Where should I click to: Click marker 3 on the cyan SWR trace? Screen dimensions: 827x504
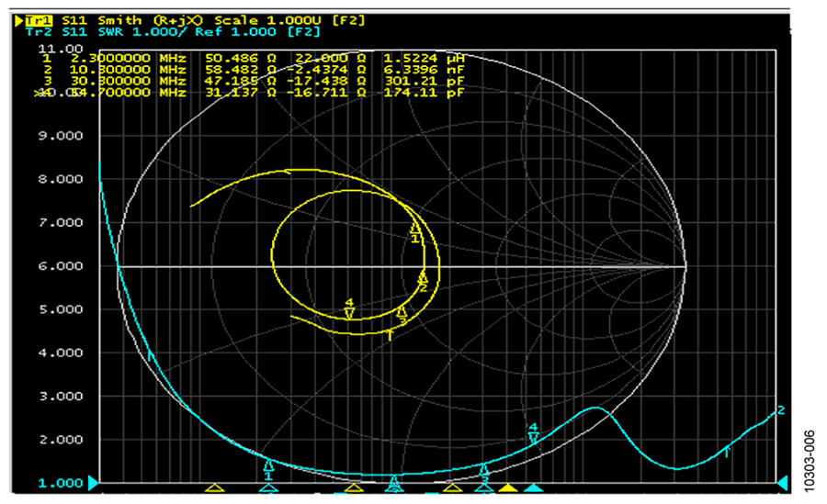tap(484, 471)
